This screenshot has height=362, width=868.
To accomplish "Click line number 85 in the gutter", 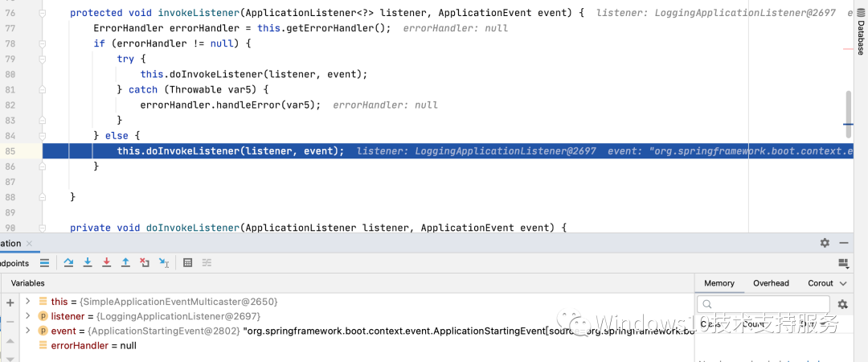I will [10, 150].
